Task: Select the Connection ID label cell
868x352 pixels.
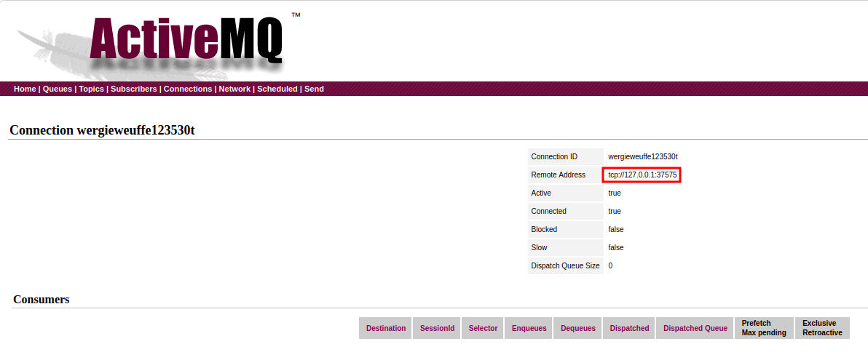Action: (566, 156)
